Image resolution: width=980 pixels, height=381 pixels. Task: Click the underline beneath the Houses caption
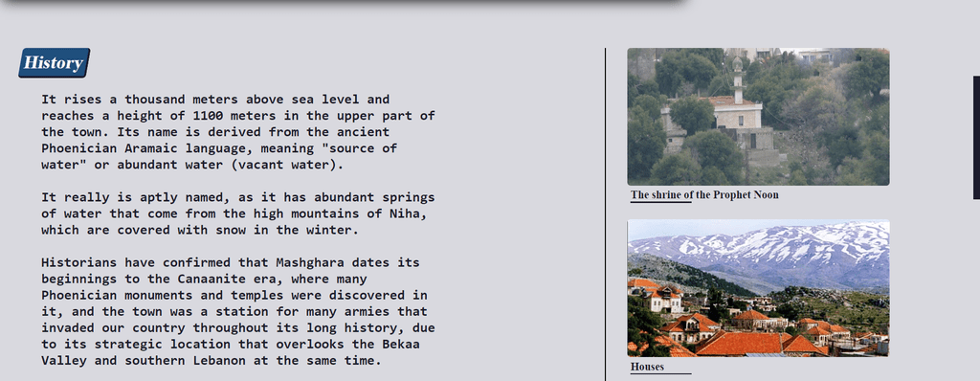pos(660,374)
